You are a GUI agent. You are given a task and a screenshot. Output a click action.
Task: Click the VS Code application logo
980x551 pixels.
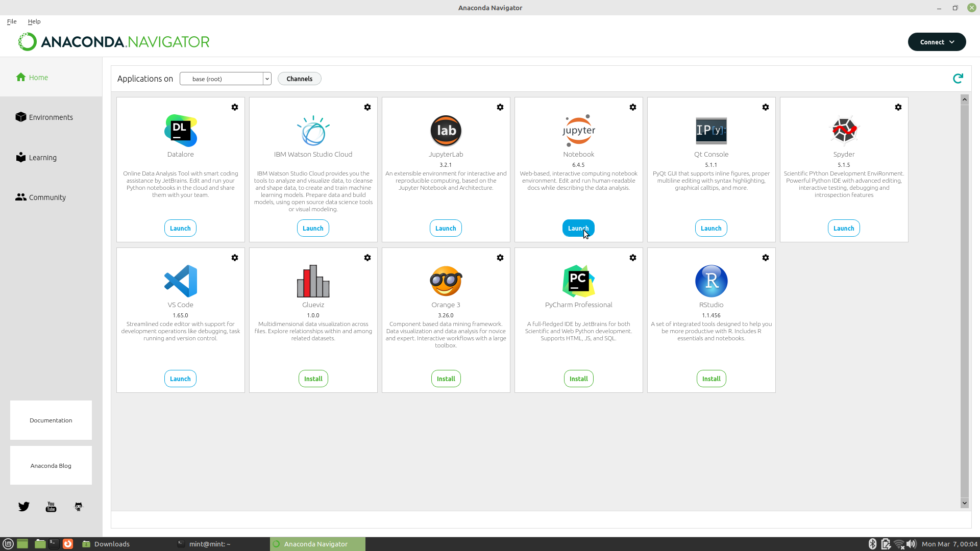click(180, 281)
